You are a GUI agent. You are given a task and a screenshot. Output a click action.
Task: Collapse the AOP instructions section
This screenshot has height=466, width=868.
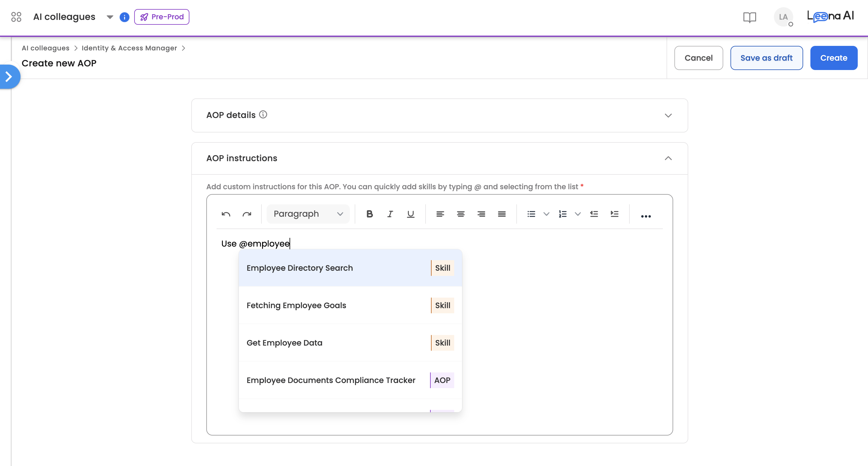[668, 158]
